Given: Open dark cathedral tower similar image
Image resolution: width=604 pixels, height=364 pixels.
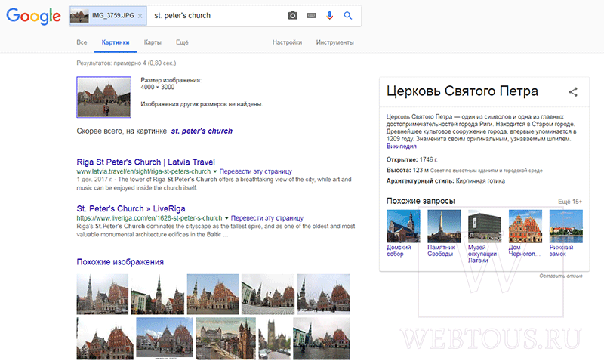Looking at the screenshot, I should [x=274, y=338].
